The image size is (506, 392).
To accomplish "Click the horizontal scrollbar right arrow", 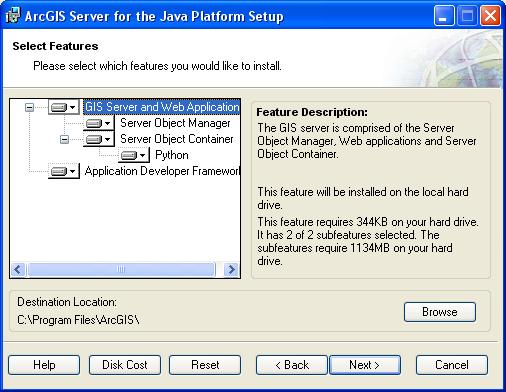I will pyautogui.click(x=231, y=269).
